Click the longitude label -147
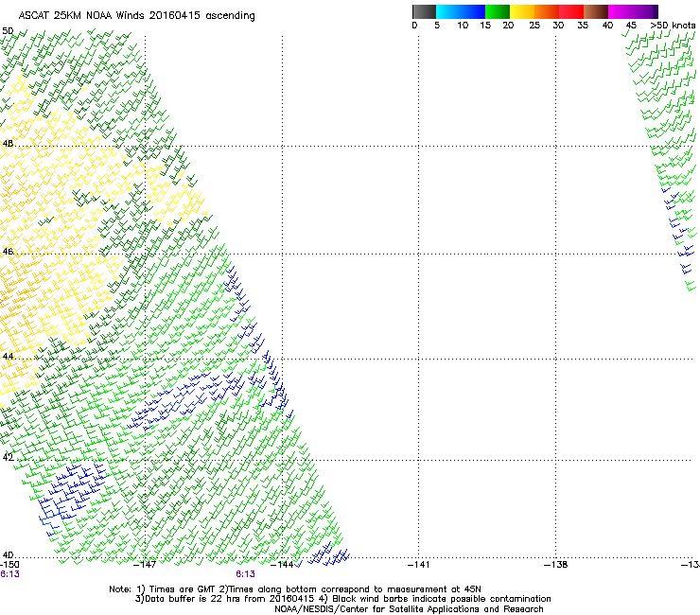The height and width of the screenshot is (615, 700). (x=145, y=565)
